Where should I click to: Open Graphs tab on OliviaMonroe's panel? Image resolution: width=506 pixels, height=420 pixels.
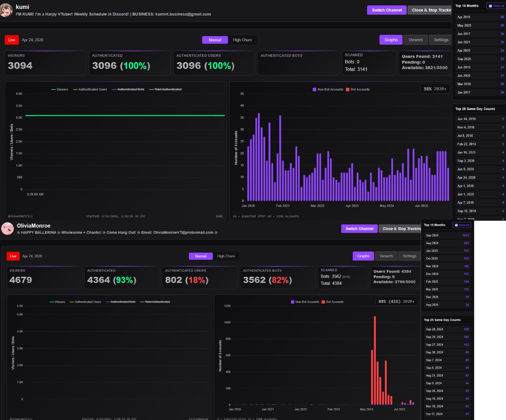click(x=363, y=256)
